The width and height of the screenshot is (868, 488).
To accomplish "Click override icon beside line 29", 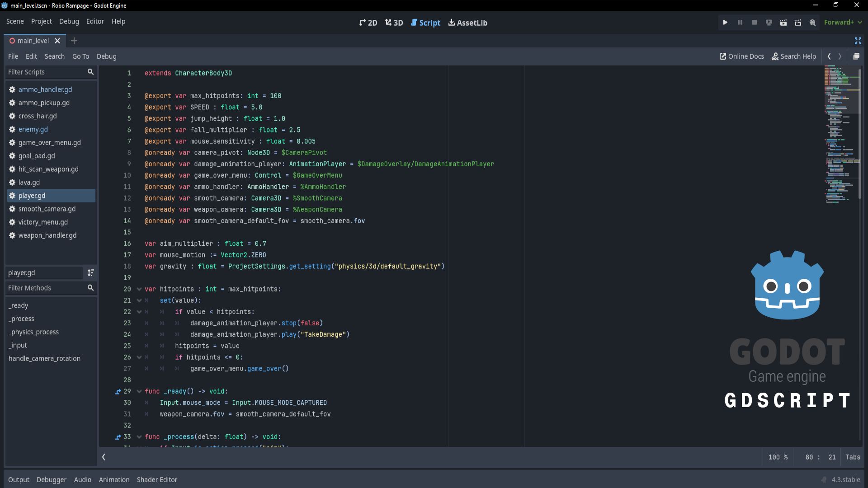I will click(x=118, y=391).
